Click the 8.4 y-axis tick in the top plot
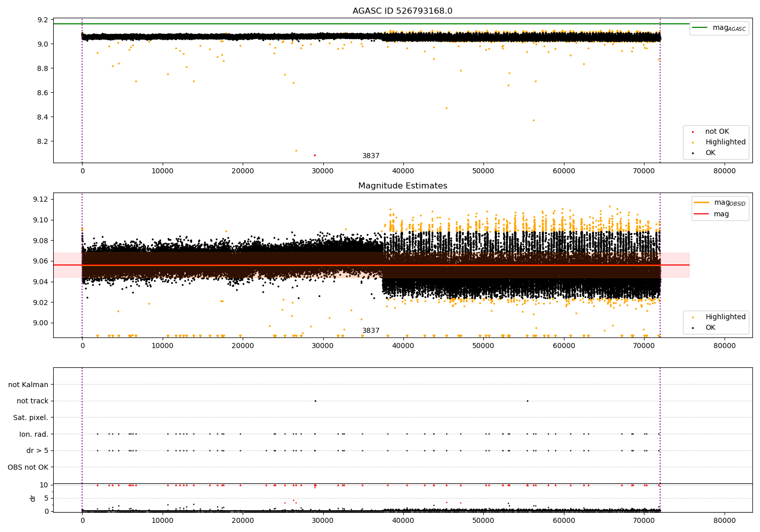Viewport: 760px width, 532px height. 43,117
